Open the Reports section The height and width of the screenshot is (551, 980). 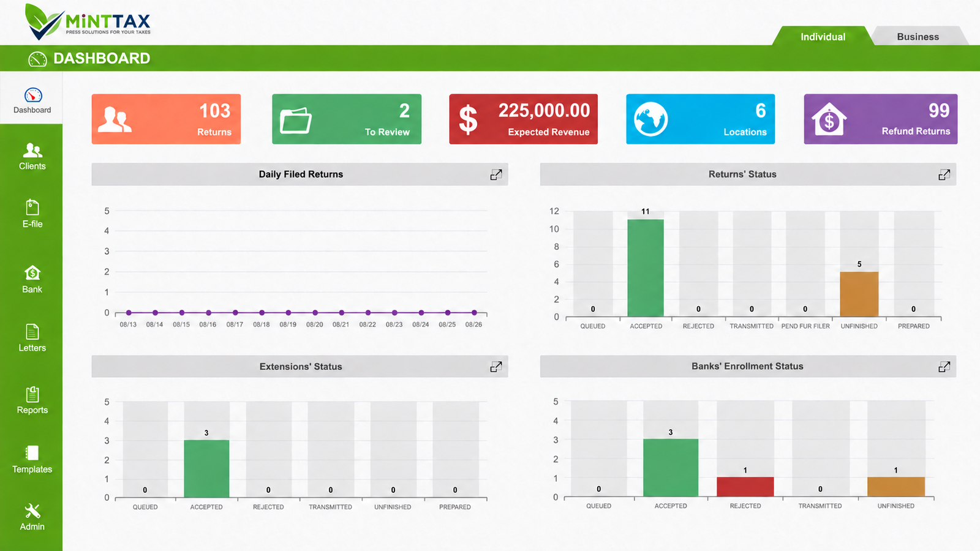32,401
